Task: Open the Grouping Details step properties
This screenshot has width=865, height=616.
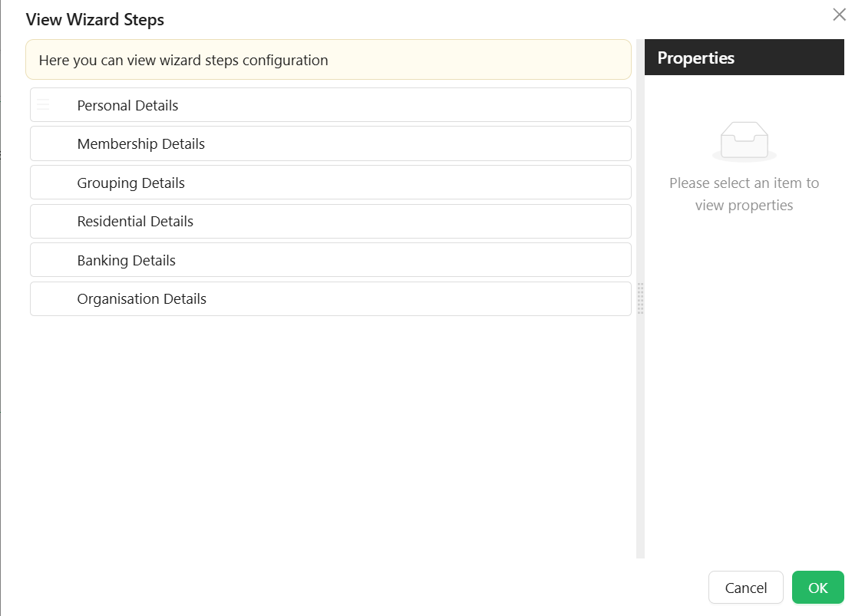Action: click(x=331, y=183)
